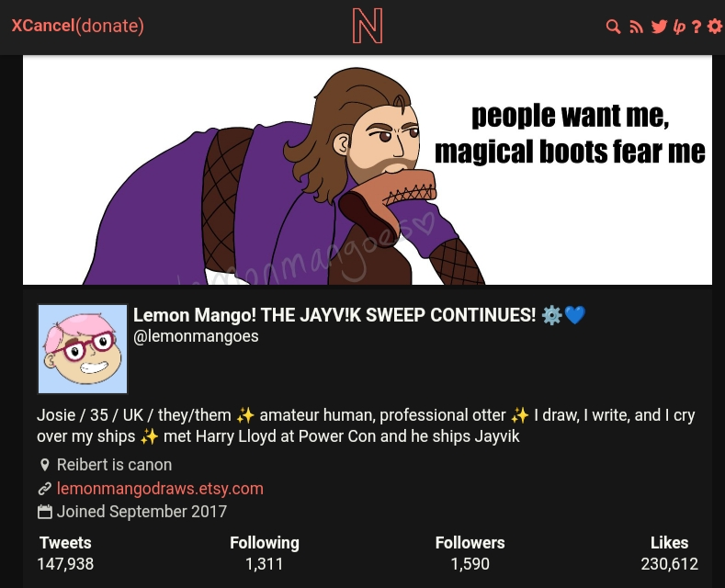Image resolution: width=725 pixels, height=588 pixels.
Task: Click the Joined September 2017 date
Action: pos(142,512)
